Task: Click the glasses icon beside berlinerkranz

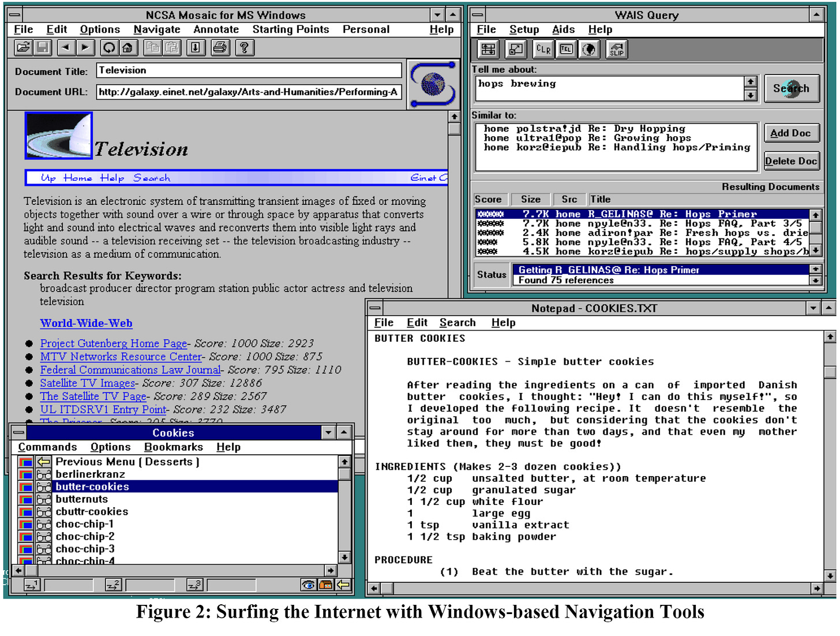Action: (x=44, y=474)
